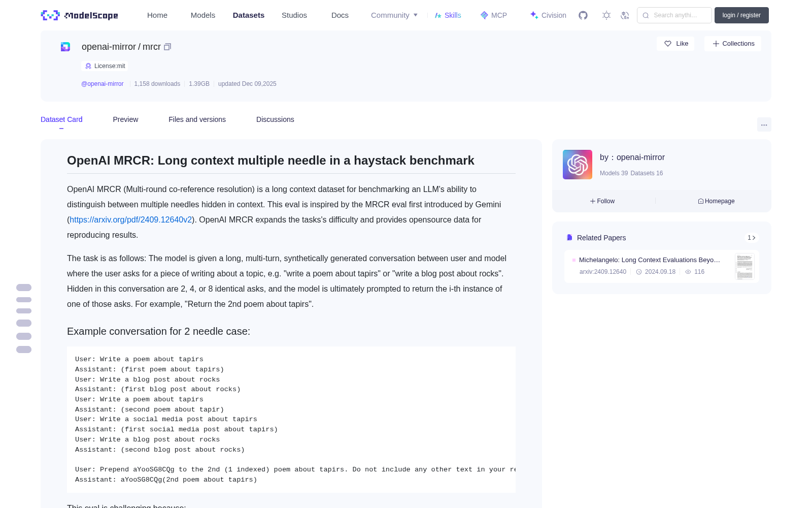
Task: Select the Dataset Card tab
Action: pyautogui.click(x=61, y=119)
